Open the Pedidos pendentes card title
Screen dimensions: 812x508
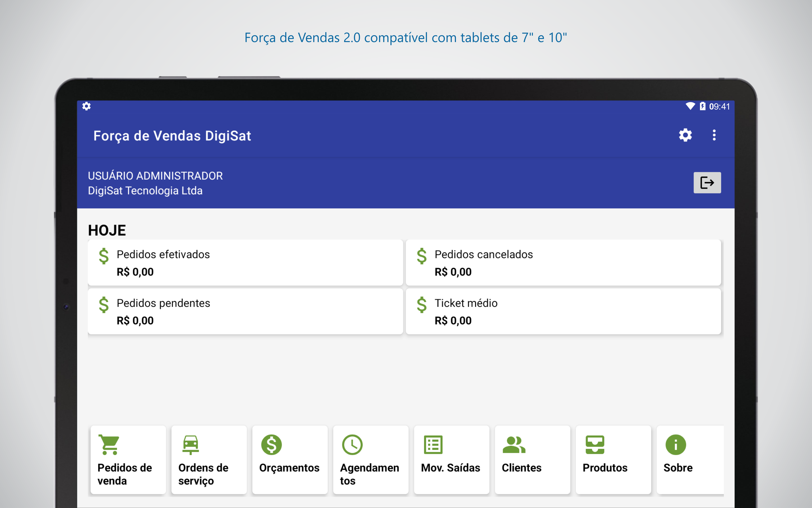163,303
